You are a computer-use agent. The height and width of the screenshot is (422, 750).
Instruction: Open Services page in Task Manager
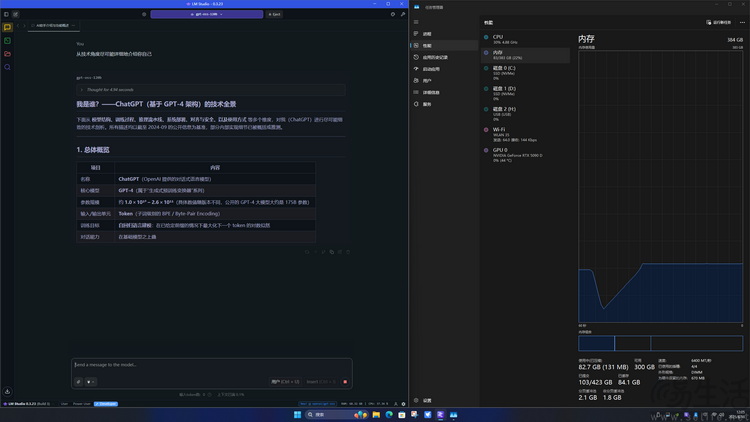[444, 104]
